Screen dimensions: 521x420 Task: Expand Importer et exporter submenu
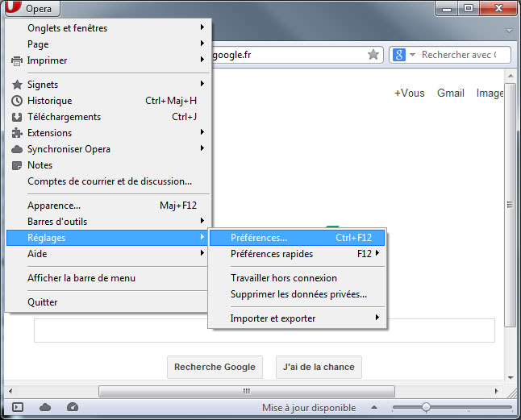coord(297,318)
